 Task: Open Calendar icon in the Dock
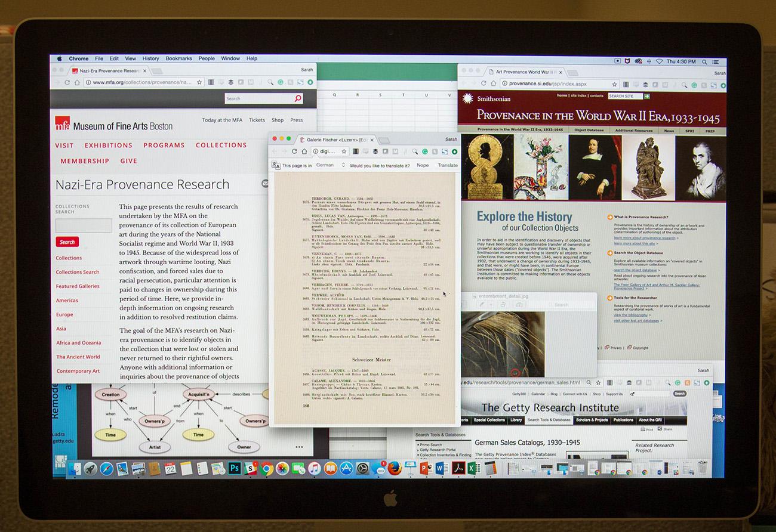[170, 468]
